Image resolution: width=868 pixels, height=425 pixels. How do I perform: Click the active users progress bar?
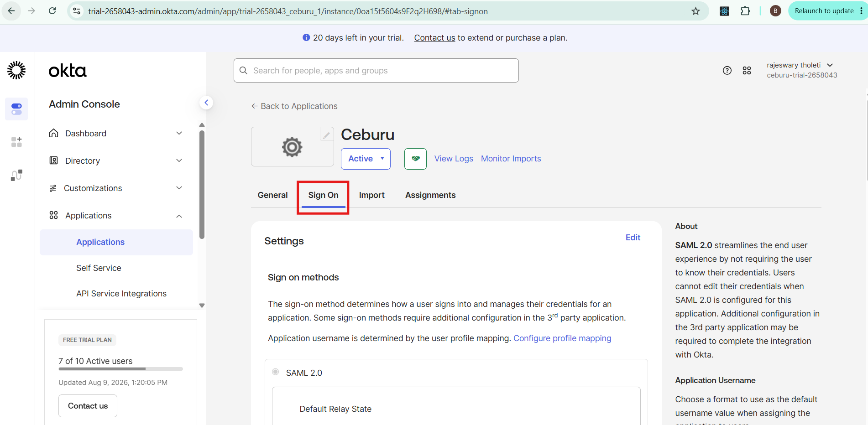point(120,368)
